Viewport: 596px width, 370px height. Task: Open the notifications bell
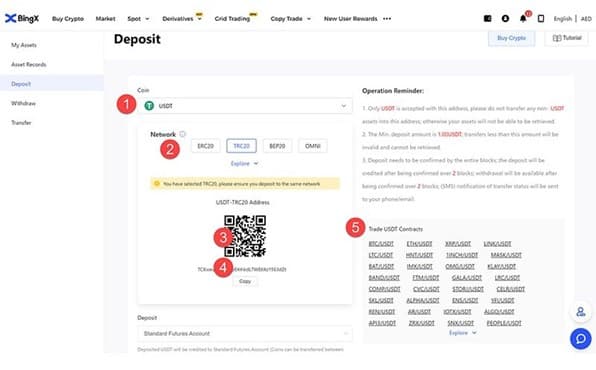pyautogui.click(x=523, y=18)
